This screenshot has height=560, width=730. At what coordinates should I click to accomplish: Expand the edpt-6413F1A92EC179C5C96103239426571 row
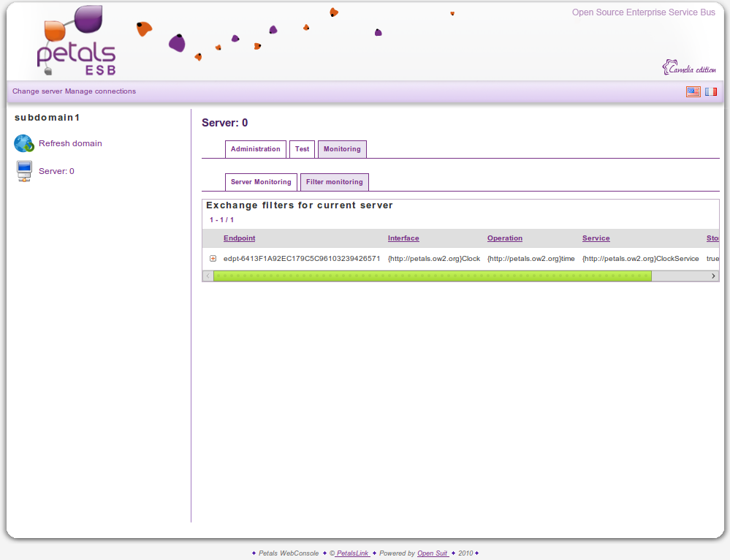[x=213, y=258]
